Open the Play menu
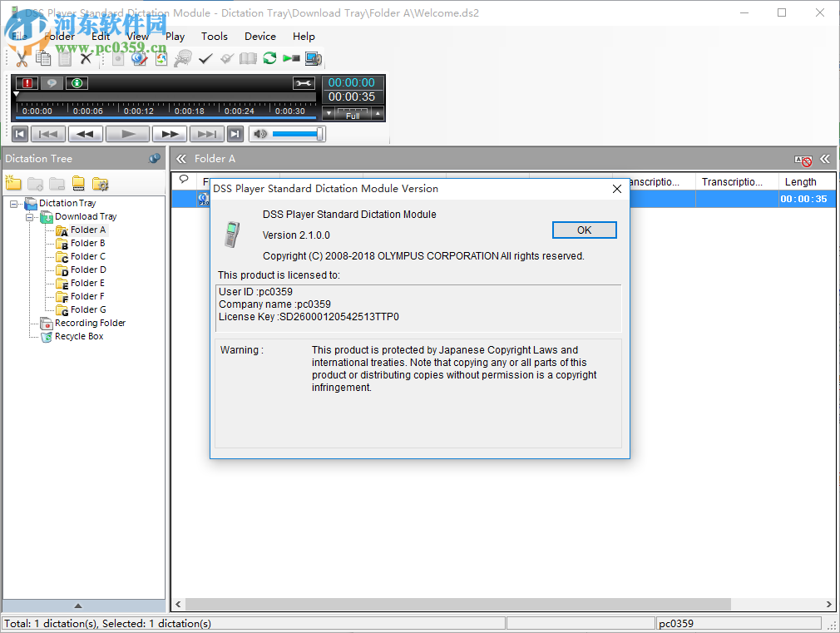The image size is (840, 633). point(175,36)
